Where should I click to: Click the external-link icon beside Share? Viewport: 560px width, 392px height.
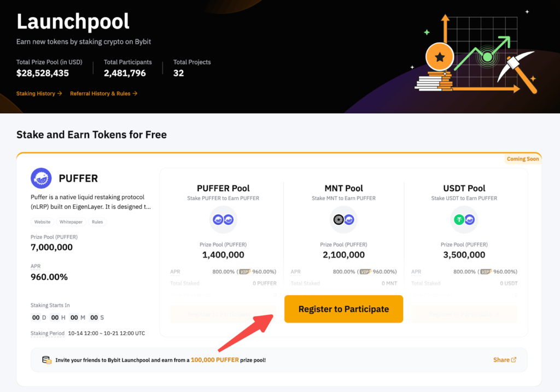coord(515,360)
